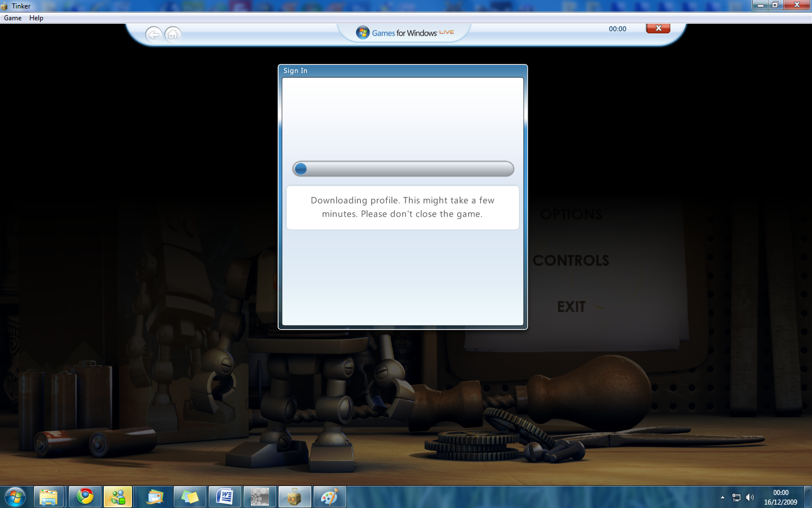This screenshot has width=812, height=508.
Task: Click the Games for Windows LIVE logo
Action: coord(404,33)
